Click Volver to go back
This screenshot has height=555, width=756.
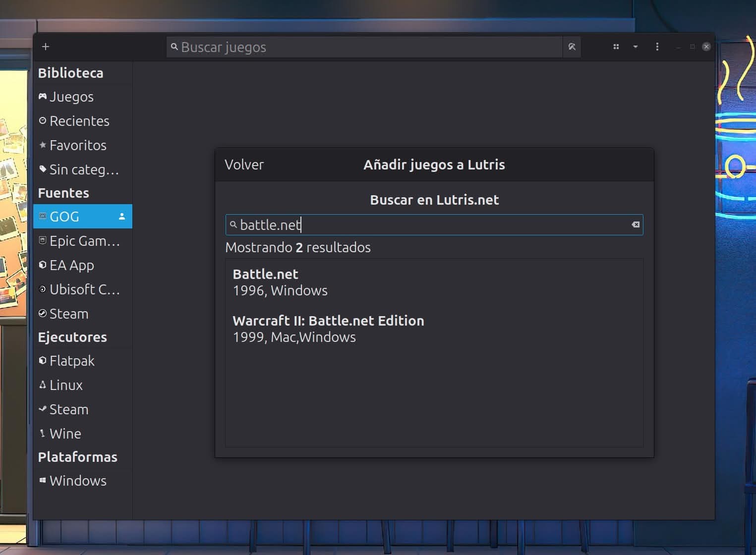pyautogui.click(x=244, y=165)
